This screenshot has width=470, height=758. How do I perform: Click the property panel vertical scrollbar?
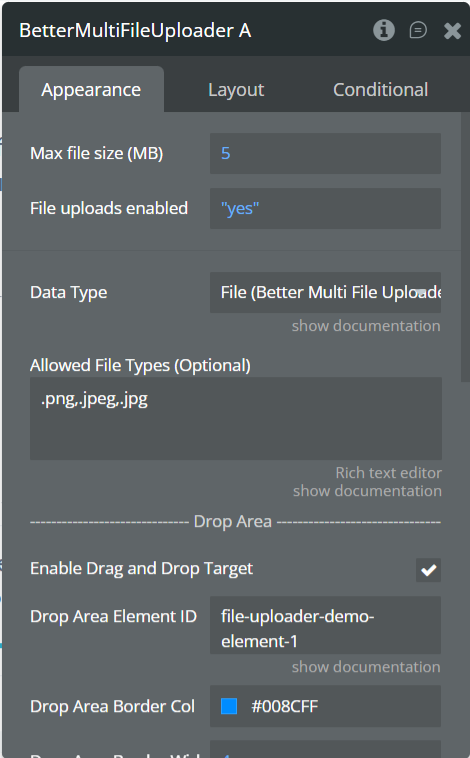465,247
